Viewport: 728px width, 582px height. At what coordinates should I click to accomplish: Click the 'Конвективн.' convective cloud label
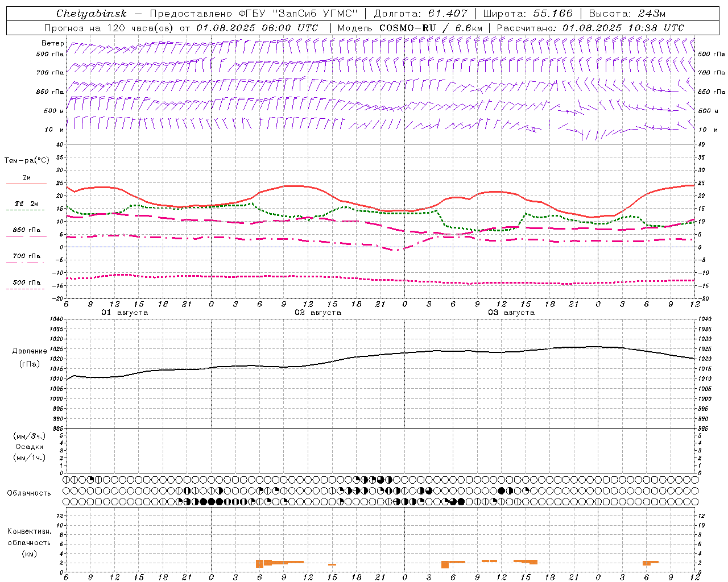[29, 531]
